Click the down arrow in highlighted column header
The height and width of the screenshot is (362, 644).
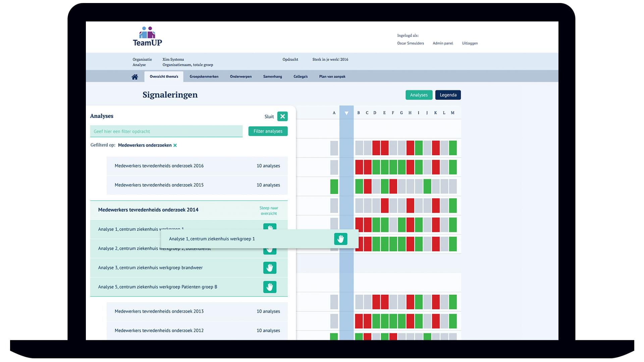click(346, 113)
